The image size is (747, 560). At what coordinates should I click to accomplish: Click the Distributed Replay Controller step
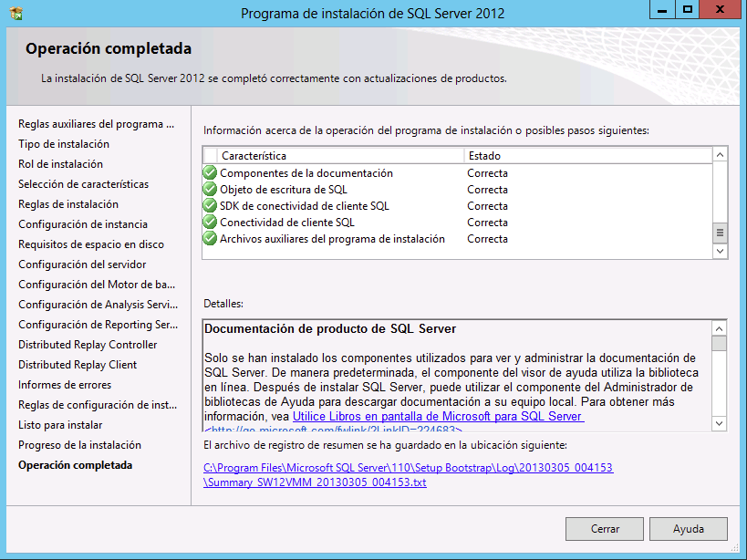[x=88, y=344]
